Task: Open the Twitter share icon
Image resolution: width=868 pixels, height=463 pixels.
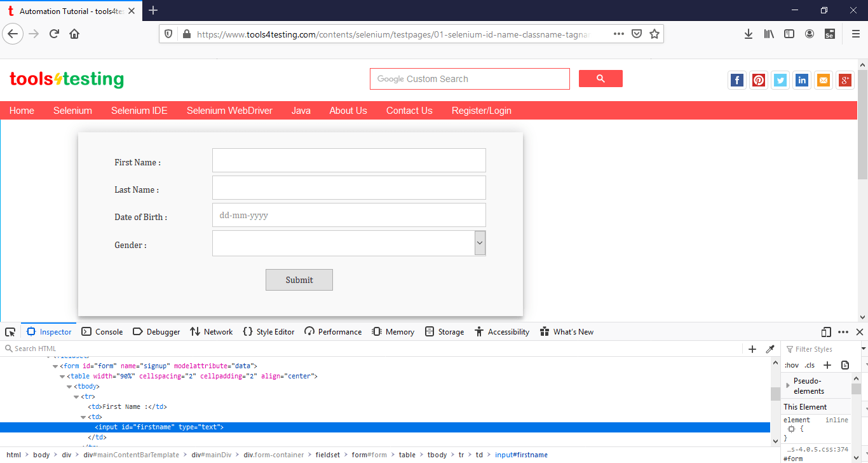Action: (x=780, y=80)
